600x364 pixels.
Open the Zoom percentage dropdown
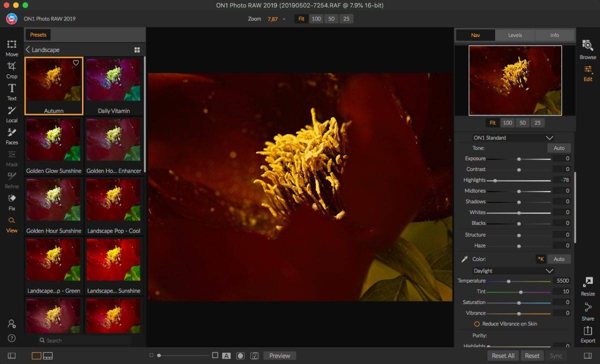tap(284, 19)
